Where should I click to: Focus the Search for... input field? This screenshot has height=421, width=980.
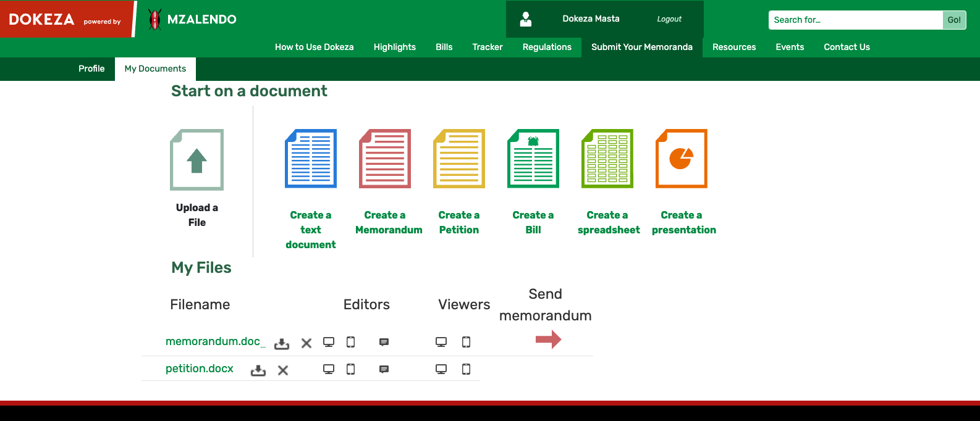tap(855, 20)
